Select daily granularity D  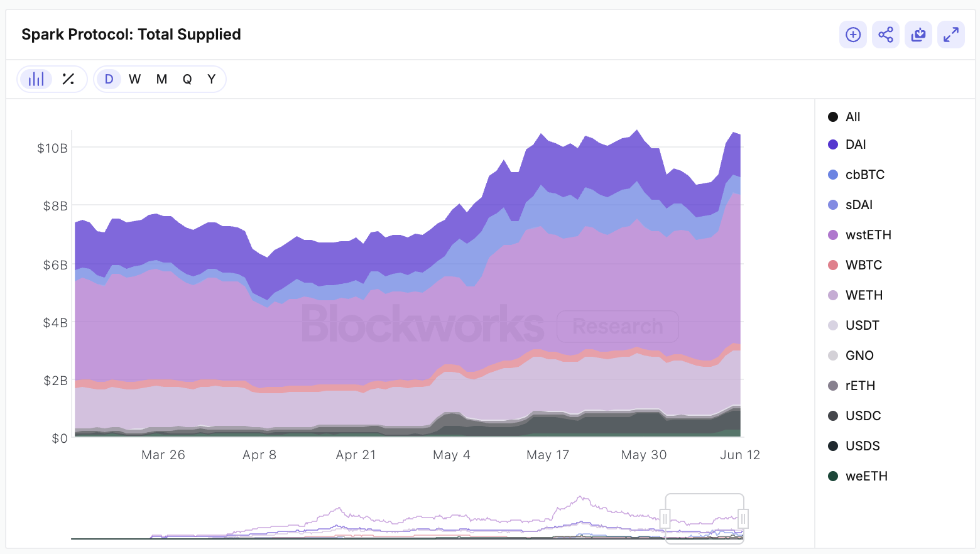[x=109, y=79]
